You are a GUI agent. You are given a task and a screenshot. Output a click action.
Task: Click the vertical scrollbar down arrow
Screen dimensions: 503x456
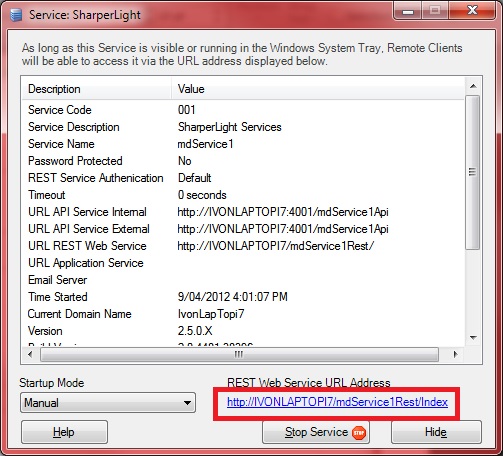pos(473,338)
